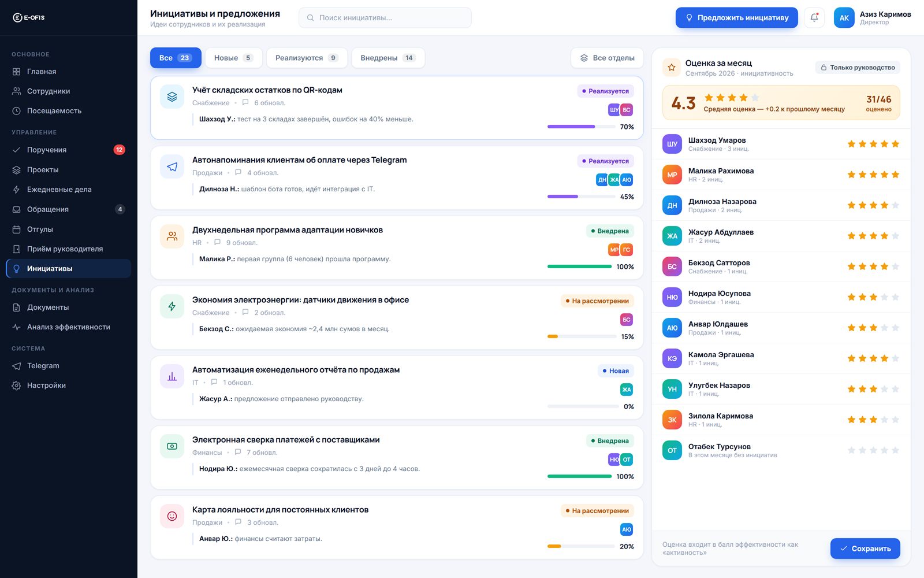The height and width of the screenshot is (578, 924).
Task: Click the Анализ эффективности pulse icon
Action: click(x=17, y=327)
